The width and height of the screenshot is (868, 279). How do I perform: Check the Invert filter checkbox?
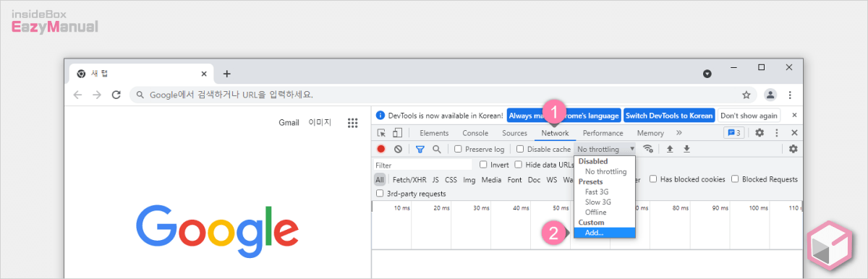[x=483, y=165]
